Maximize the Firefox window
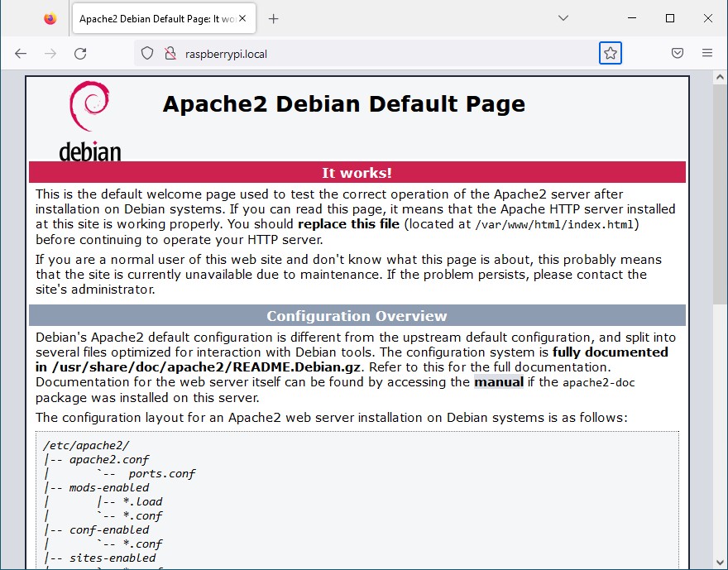Screen dimensions: 728x570 670,18
